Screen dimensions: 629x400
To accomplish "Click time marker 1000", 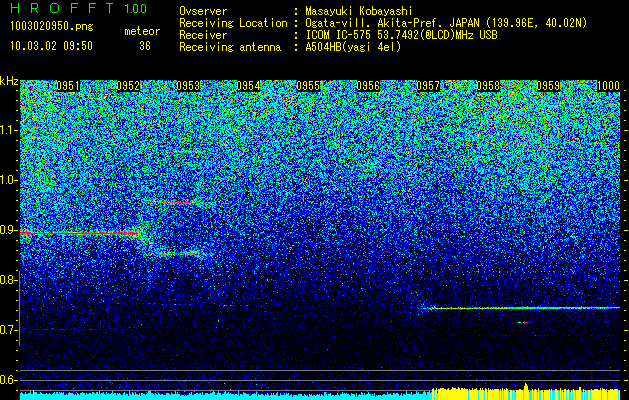I will 609,86.
